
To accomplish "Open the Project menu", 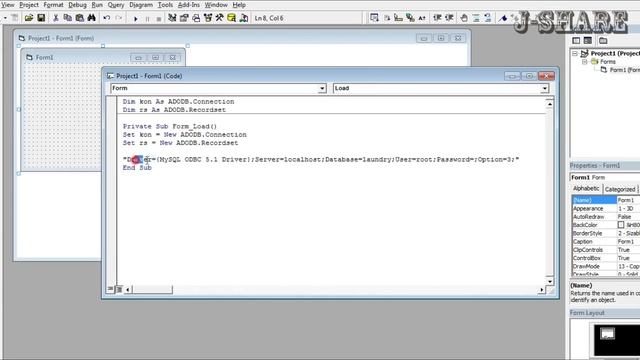I will click(29, 5).
